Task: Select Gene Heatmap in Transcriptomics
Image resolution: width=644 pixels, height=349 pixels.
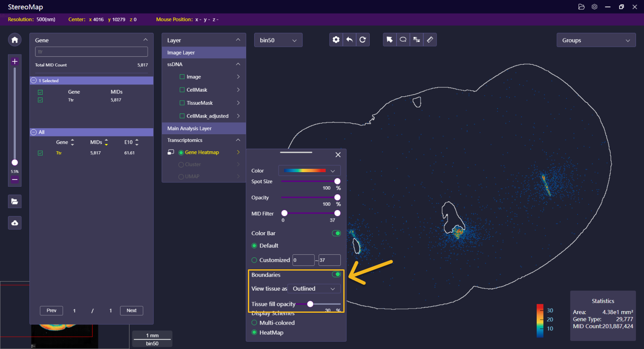Action: [202, 152]
